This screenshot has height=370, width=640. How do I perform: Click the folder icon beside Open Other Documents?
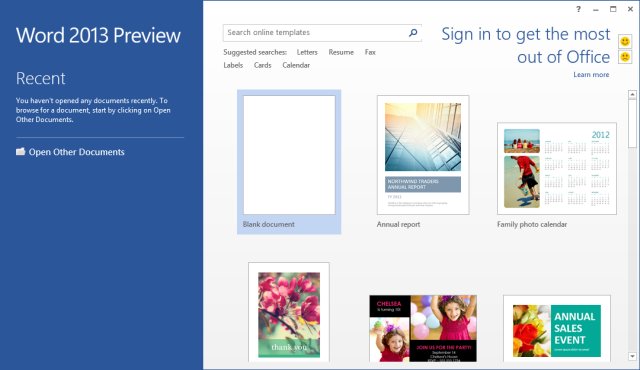pos(20,151)
